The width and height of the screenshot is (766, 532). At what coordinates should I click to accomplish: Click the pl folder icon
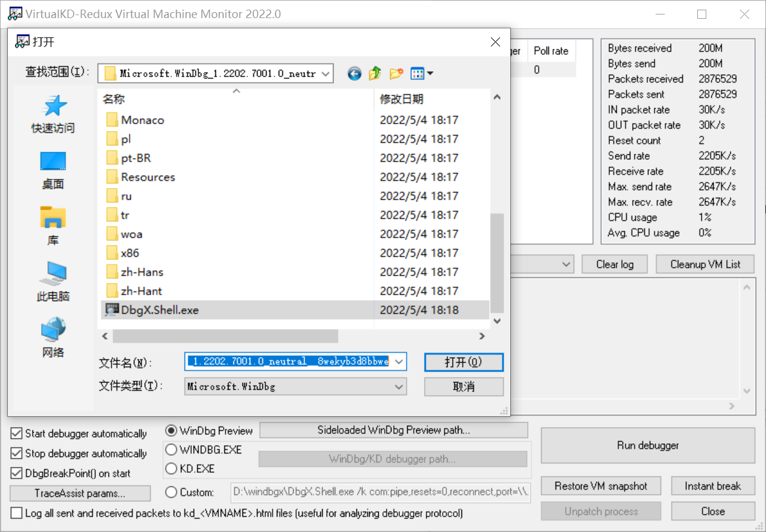(x=112, y=139)
